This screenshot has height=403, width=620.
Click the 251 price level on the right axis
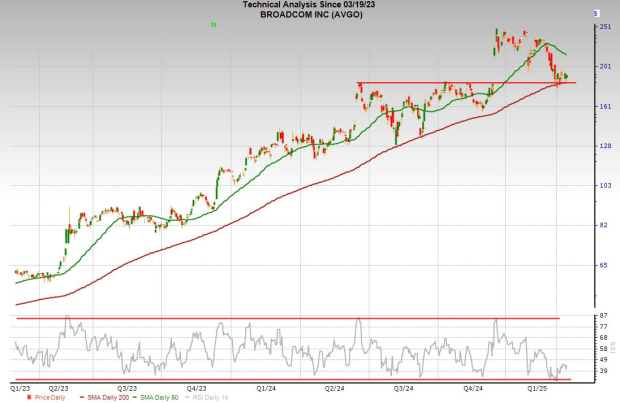pyautogui.click(x=605, y=27)
